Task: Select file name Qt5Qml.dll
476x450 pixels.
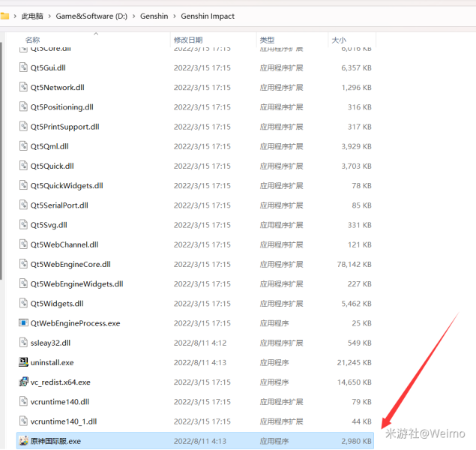Action: [49, 146]
